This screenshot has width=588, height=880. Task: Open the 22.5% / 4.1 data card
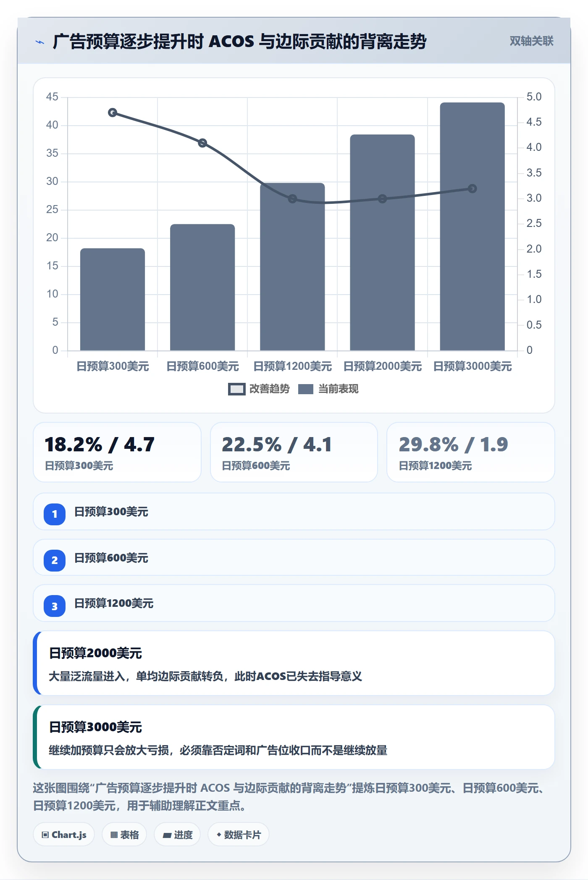pos(294,452)
